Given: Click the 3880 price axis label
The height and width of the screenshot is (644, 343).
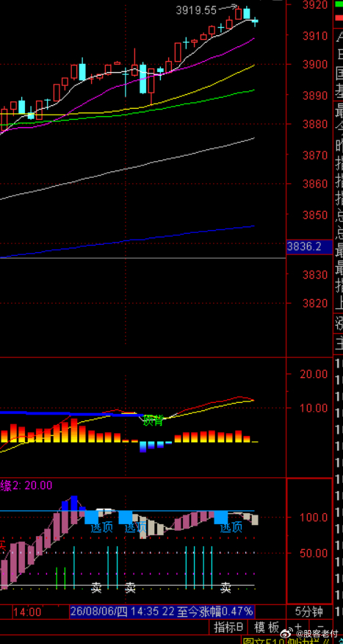Looking at the screenshot, I should tap(315, 124).
